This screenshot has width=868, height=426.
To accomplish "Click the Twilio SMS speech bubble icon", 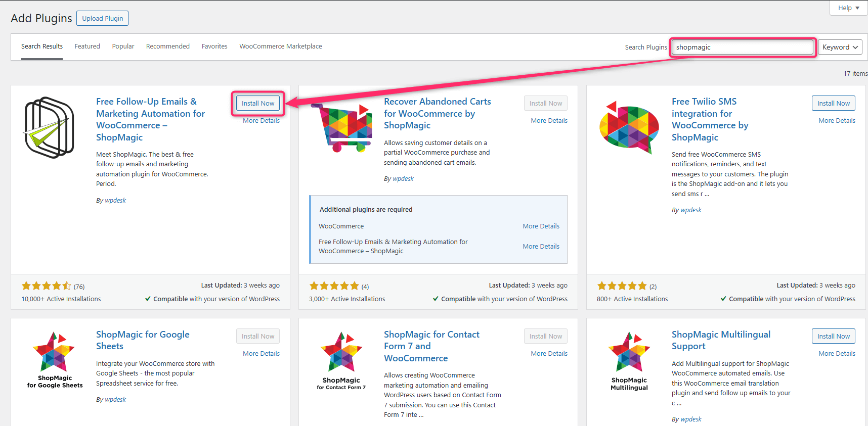I will (629, 127).
